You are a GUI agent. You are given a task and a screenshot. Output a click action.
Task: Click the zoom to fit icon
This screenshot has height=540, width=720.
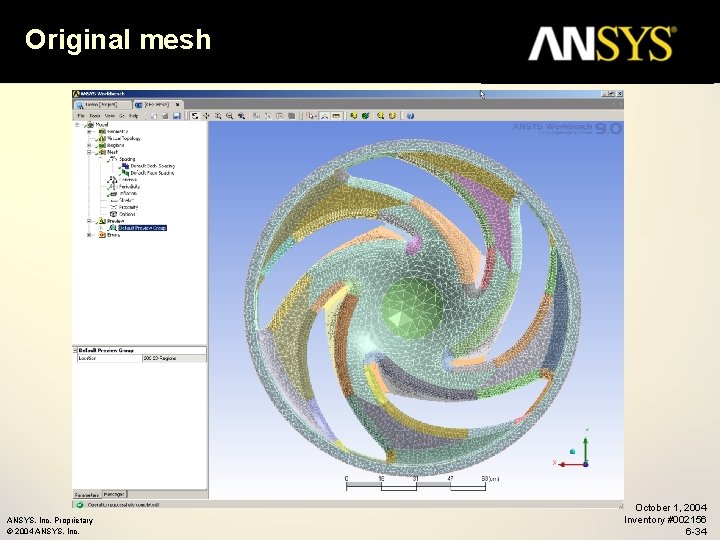[241, 116]
